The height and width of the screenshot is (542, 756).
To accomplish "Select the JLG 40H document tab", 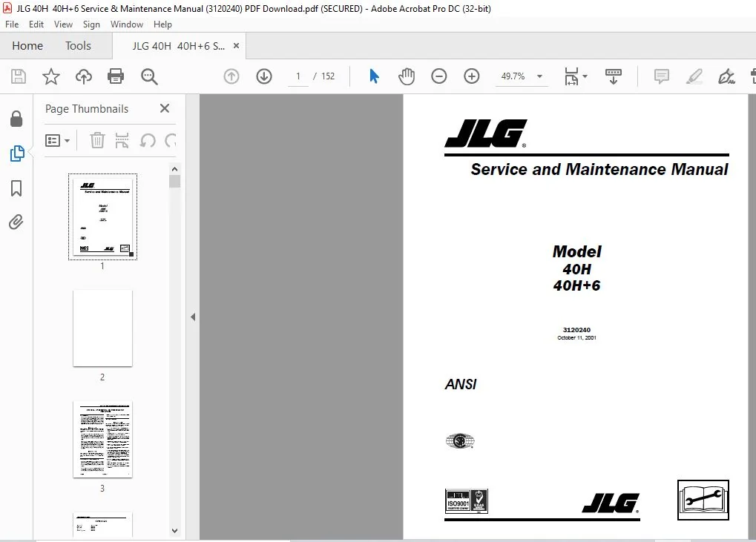I will pos(178,46).
